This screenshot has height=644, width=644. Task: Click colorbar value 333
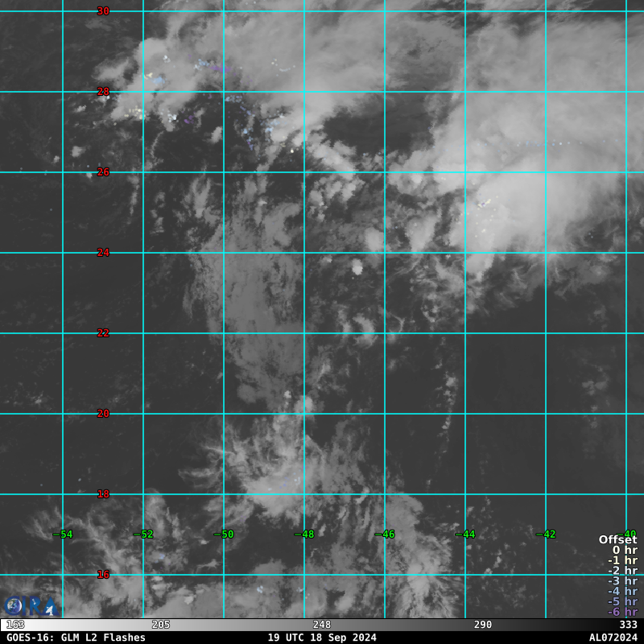[x=629, y=625]
